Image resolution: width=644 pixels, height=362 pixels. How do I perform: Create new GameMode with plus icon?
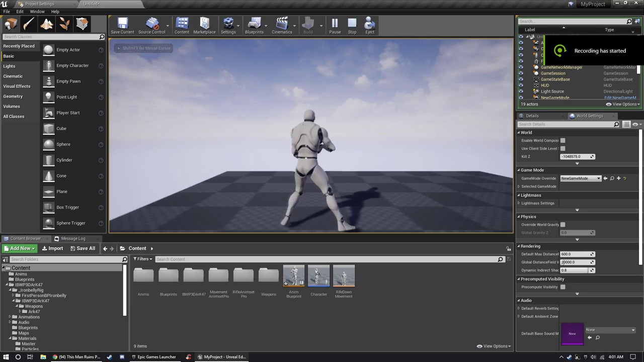pos(618,178)
